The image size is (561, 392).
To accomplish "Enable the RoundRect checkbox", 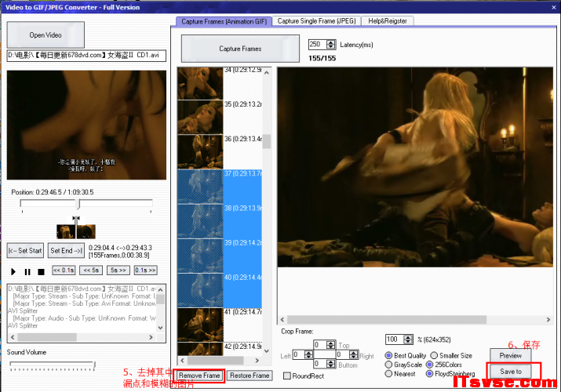I will click(x=287, y=376).
